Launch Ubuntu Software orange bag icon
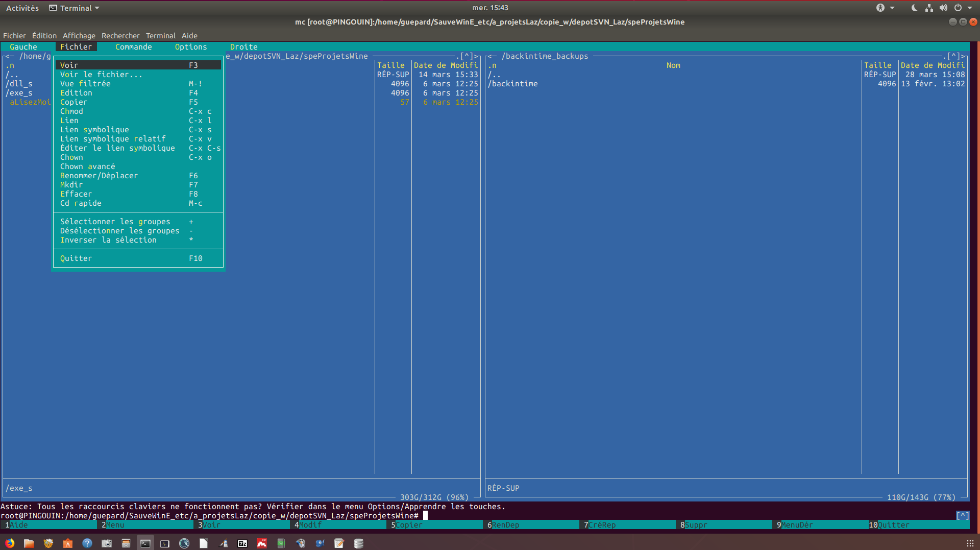 coord(68,543)
